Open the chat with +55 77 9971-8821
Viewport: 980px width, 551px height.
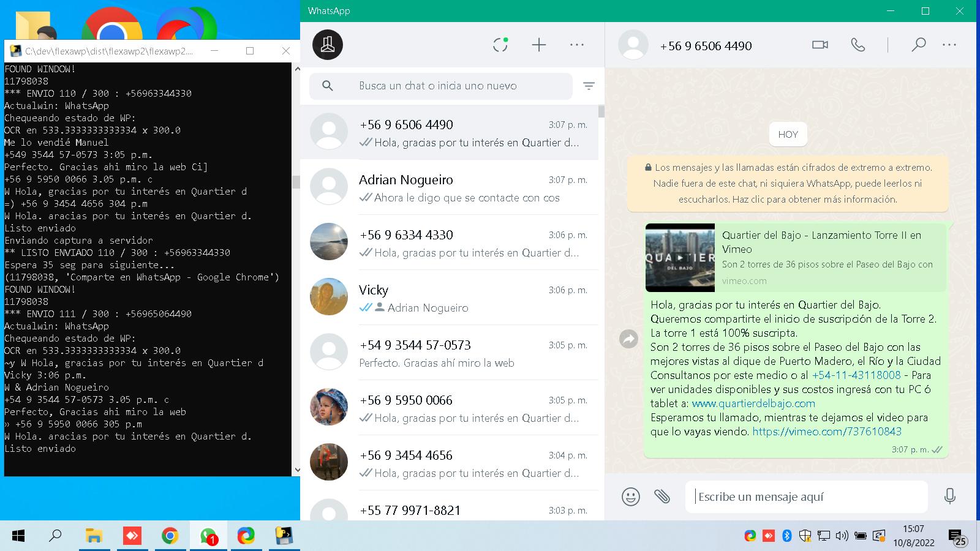(x=449, y=506)
